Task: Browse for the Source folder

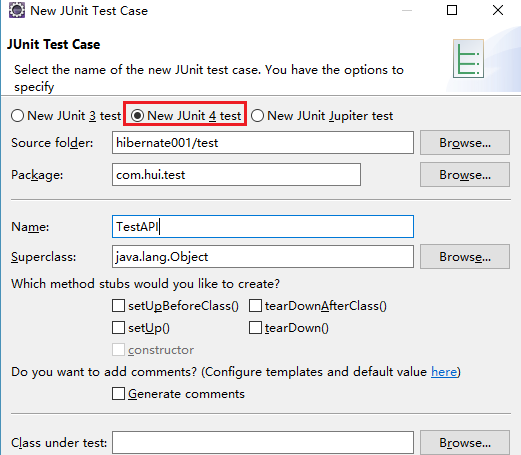Action: click(465, 143)
